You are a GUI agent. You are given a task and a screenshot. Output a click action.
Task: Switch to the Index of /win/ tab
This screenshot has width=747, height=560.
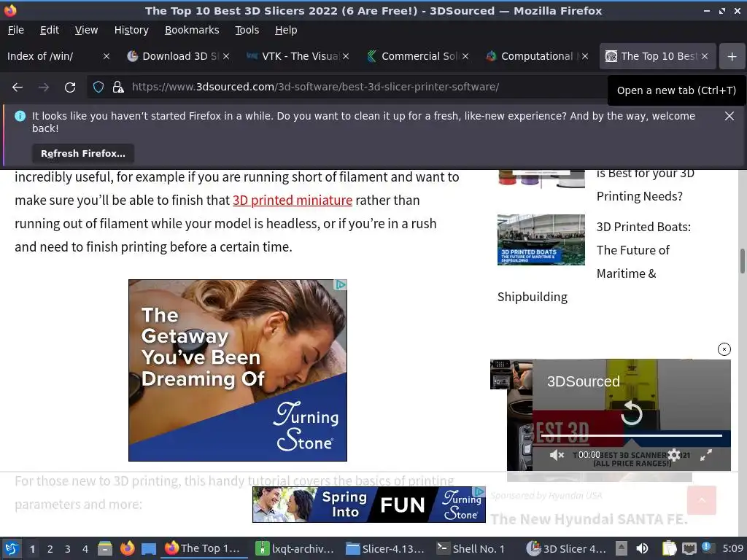(x=50, y=56)
